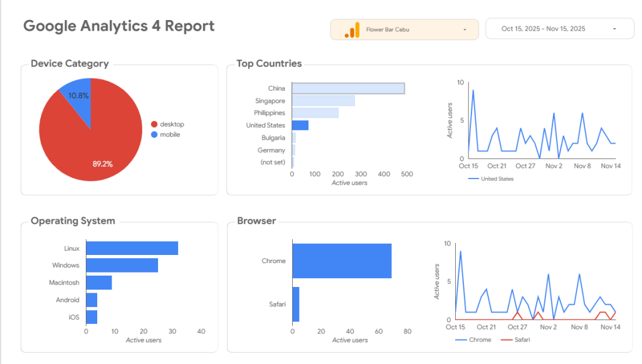642x364 pixels.
Task: Click the blue mobile legend dot
Action: (154, 135)
